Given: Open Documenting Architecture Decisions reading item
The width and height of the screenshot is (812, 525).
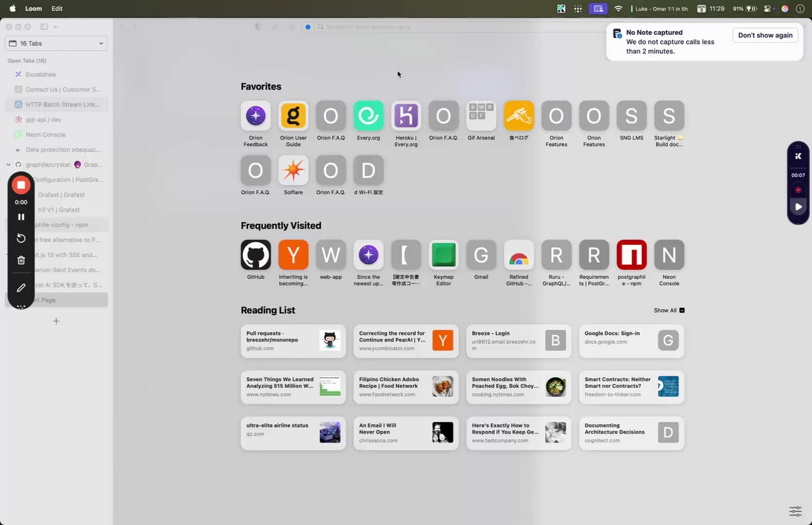Looking at the screenshot, I should tap(631, 433).
